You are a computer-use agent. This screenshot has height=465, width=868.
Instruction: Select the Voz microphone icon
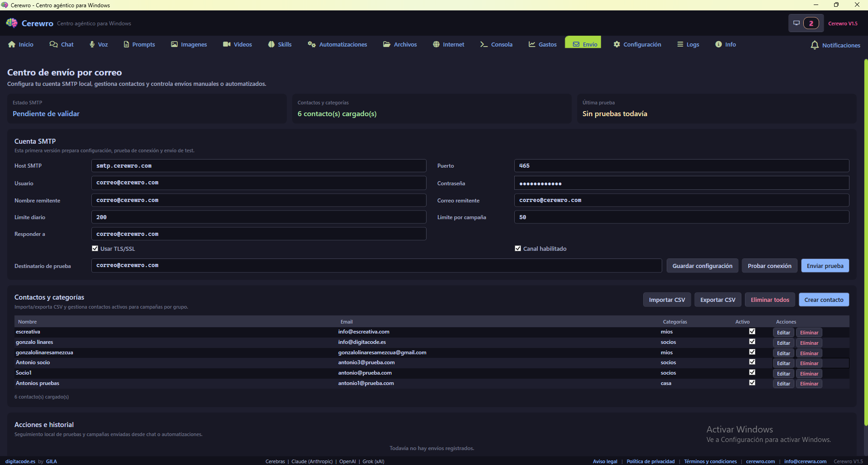click(92, 44)
